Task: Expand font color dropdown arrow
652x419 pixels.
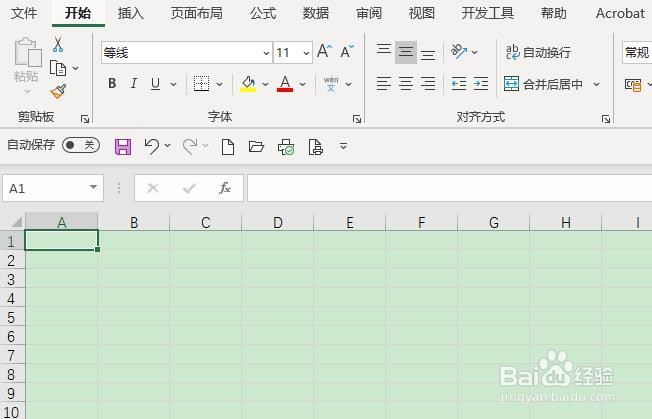Action: (x=303, y=84)
